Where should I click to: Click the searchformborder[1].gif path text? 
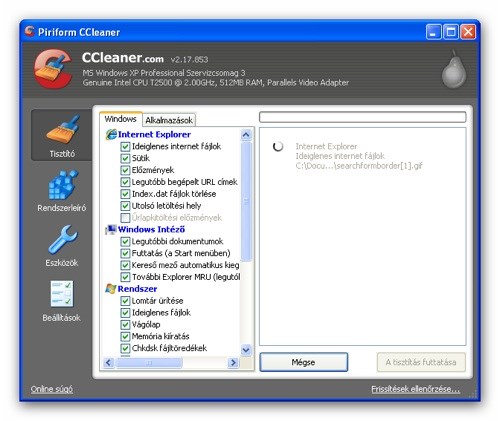pos(359,166)
